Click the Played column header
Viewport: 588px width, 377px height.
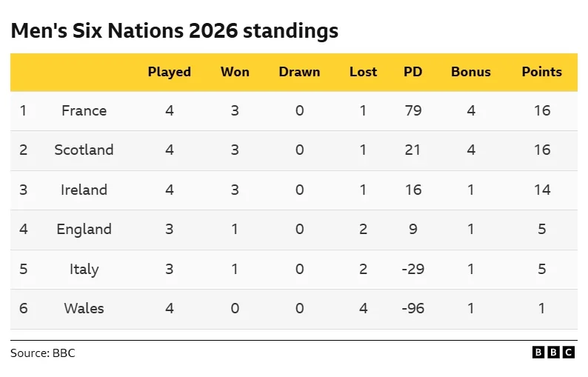click(x=170, y=72)
